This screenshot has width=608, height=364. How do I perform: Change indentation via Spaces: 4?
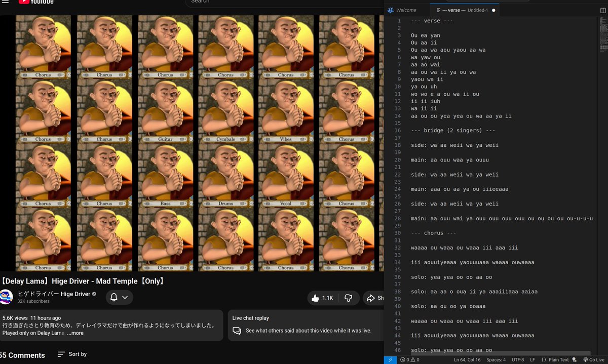[496, 360]
